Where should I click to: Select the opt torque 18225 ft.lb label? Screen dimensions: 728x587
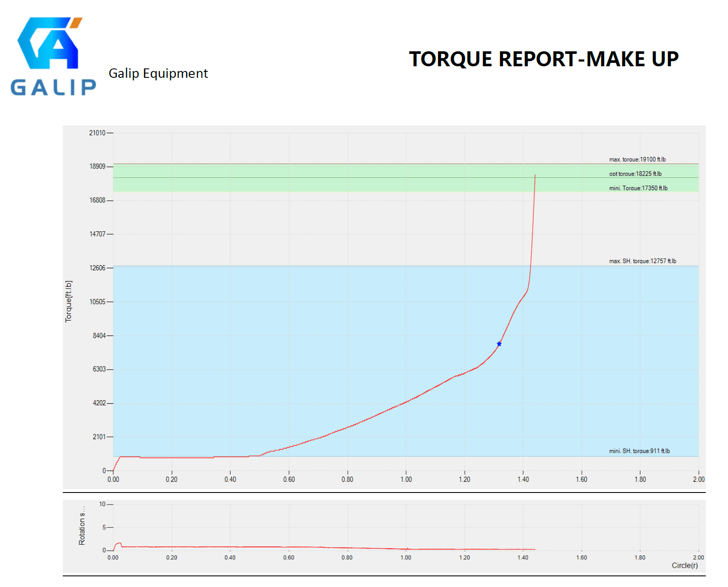pos(635,174)
